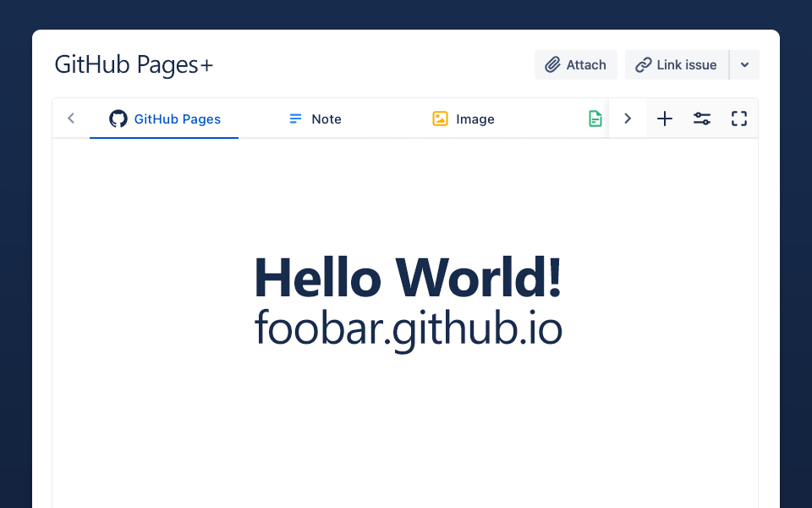Viewport: 812px width, 508px height.
Task: Open the Note tab
Action: [326, 119]
